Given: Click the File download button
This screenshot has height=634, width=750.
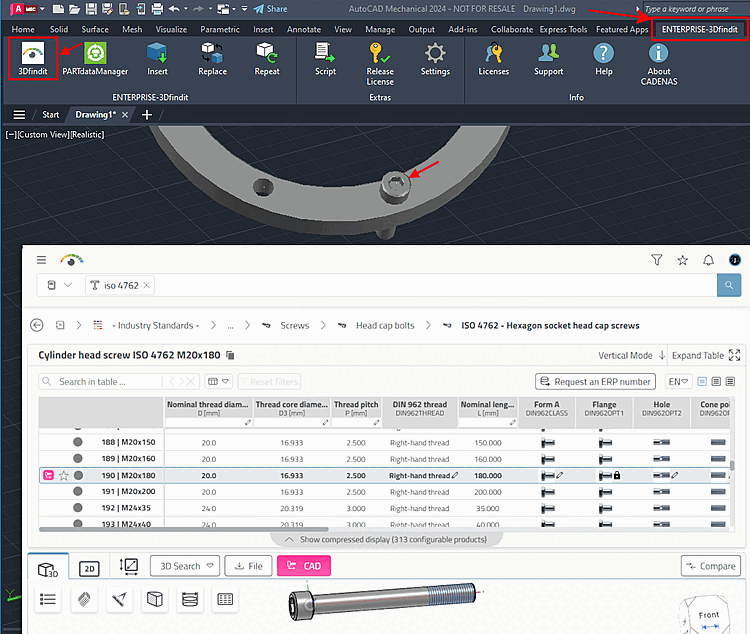Looking at the screenshot, I should (248, 566).
